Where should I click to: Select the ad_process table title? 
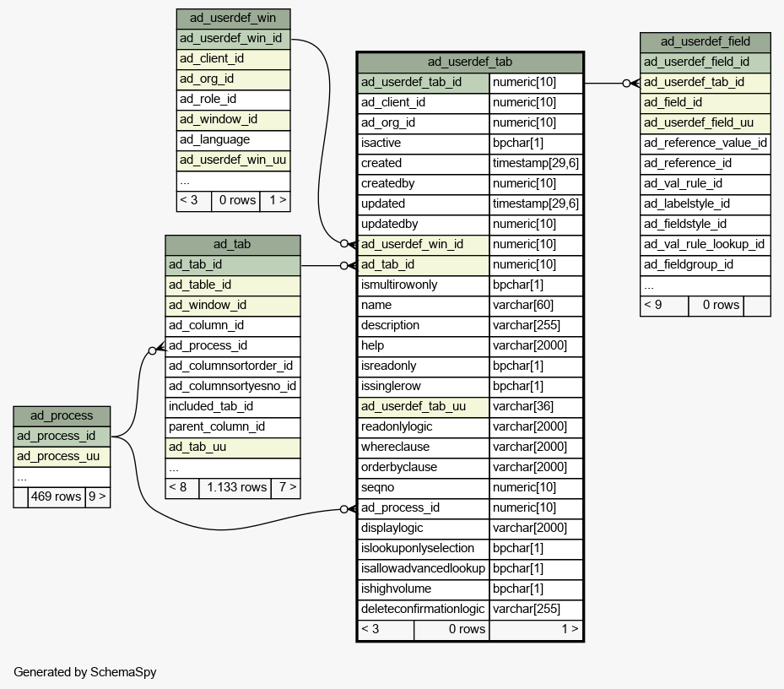coord(62,415)
